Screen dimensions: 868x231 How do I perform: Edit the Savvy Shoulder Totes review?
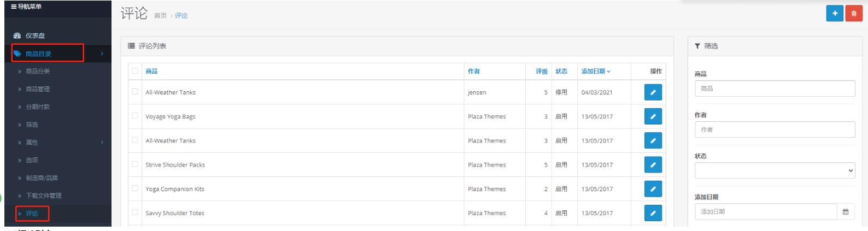click(653, 213)
